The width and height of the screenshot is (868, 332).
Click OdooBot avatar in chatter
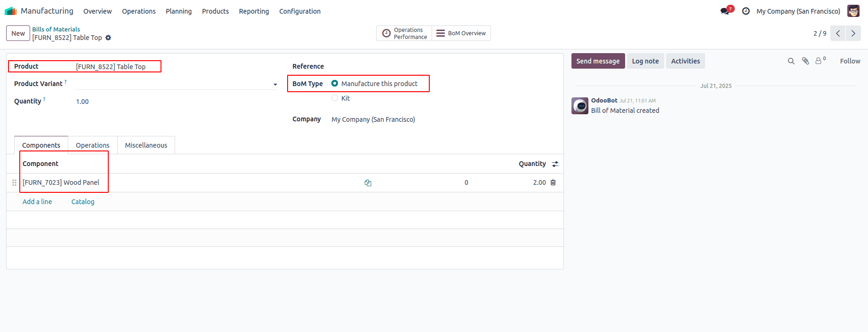pyautogui.click(x=580, y=106)
